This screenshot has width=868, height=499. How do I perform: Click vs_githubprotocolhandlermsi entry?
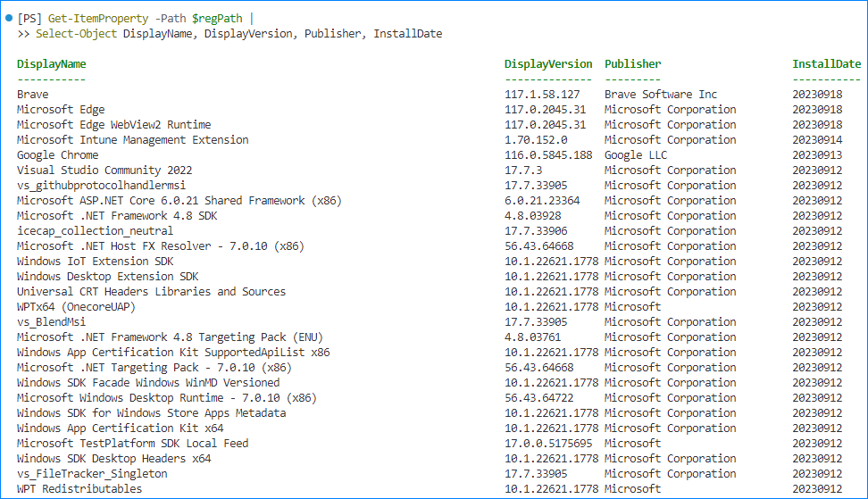(101, 186)
